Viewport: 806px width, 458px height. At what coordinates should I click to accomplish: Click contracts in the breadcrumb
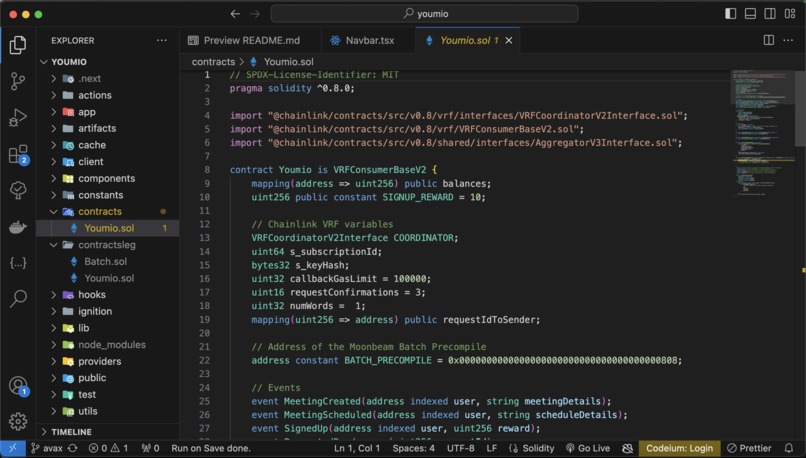click(213, 62)
